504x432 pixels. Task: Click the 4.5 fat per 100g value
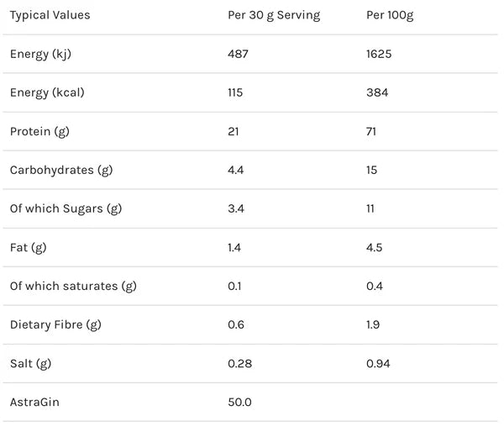pyautogui.click(x=375, y=247)
